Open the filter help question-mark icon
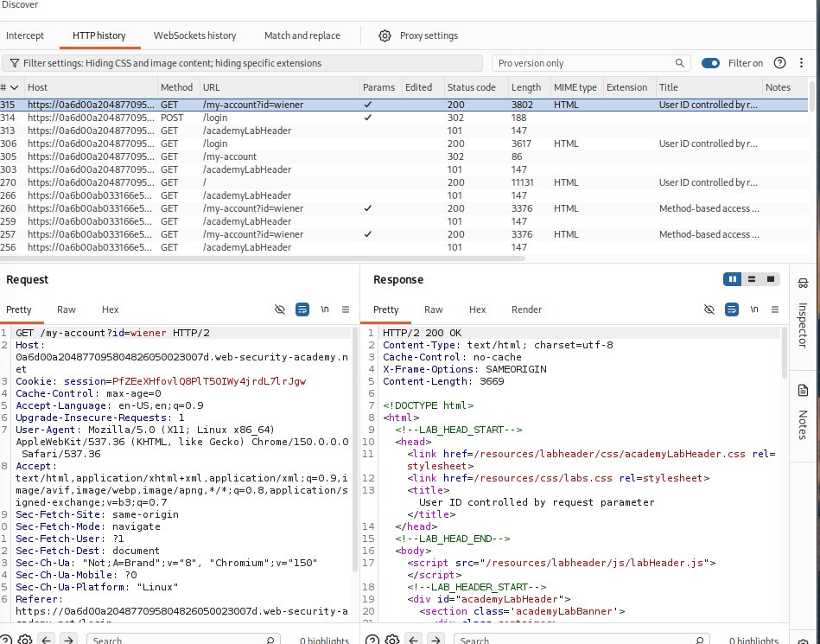Screen dimensions: 820x644 (779, 63)
